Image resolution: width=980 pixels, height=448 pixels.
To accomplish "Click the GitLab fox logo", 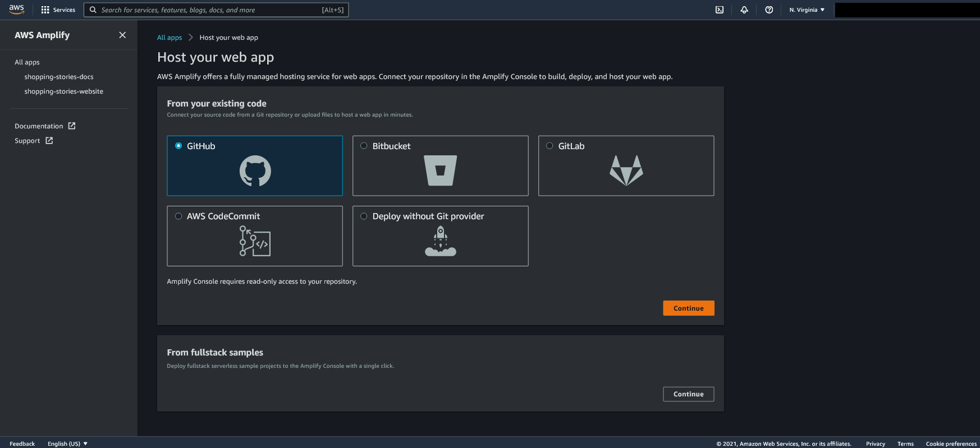I will 626,170.
